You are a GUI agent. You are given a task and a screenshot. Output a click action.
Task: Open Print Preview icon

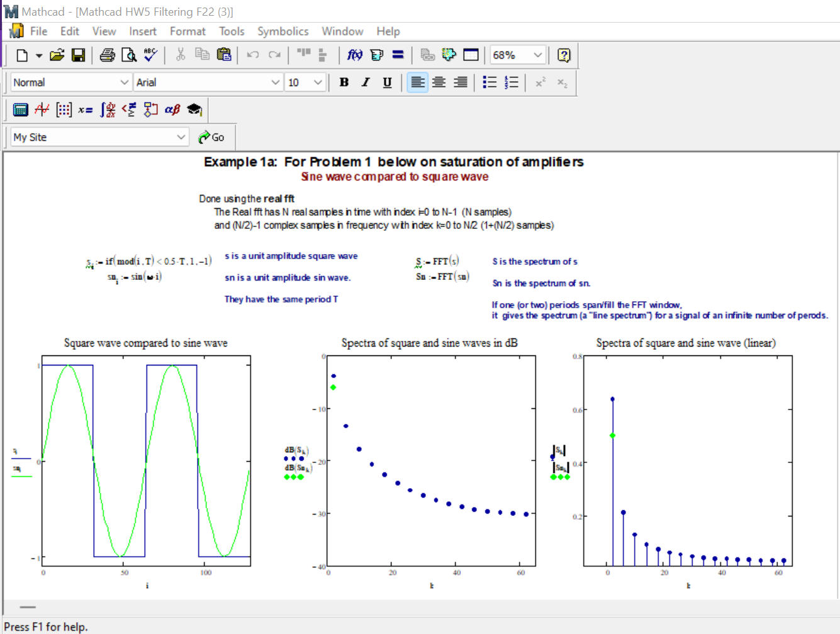pyautogui.click(x=129, y=55)
